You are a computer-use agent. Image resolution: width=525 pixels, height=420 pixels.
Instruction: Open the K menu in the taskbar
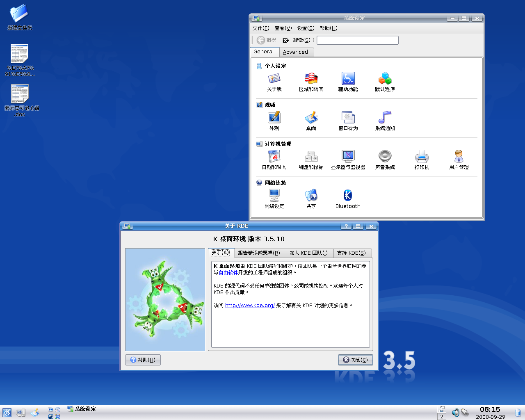tap(7, 413)
